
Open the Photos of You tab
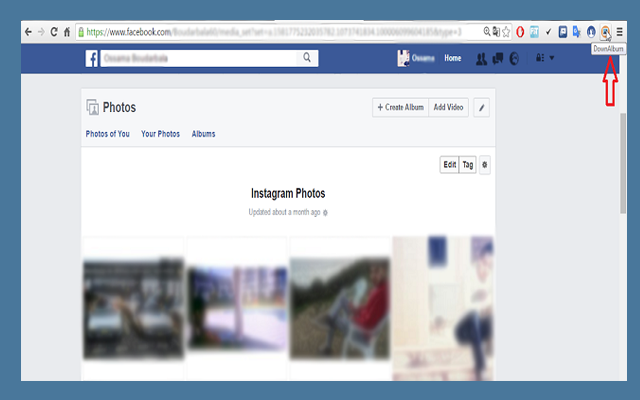coord(107,134)
